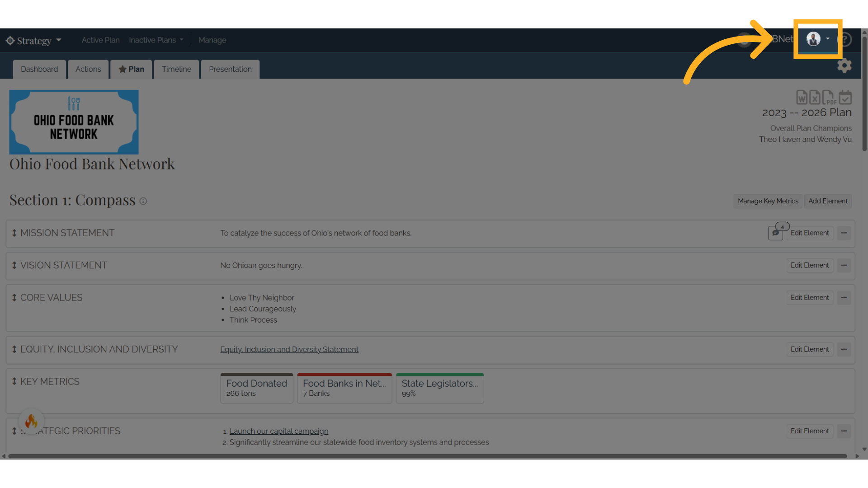The image size is (868, 488).
Task: Click the vertical scrollbar down arrow
Action: 864,450
